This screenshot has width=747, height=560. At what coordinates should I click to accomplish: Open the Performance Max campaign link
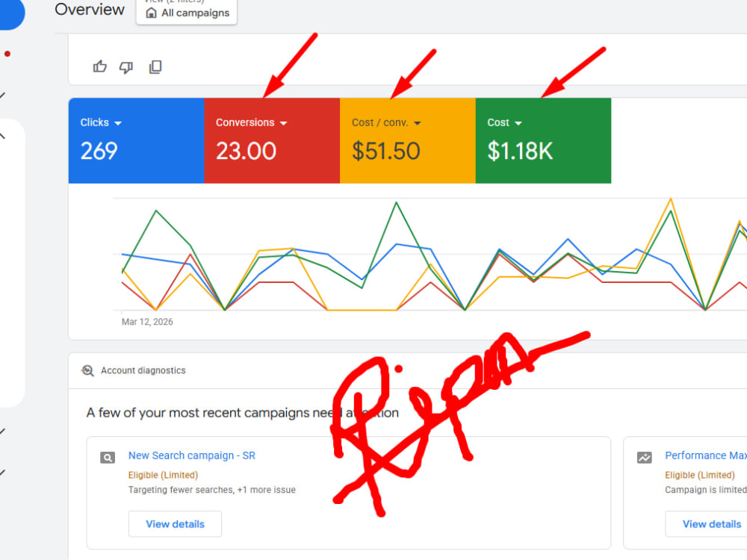pyautogui.click(x=706, y=455)
